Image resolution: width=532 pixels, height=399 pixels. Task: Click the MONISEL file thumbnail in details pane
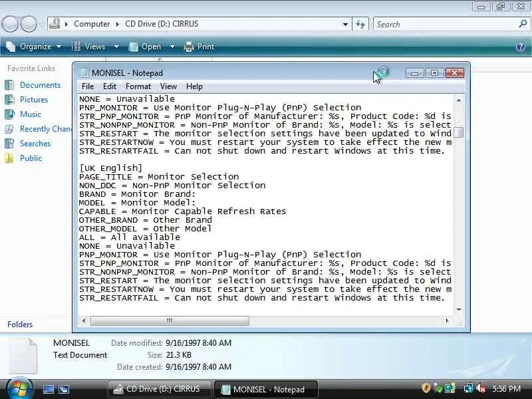pos(23,356)
